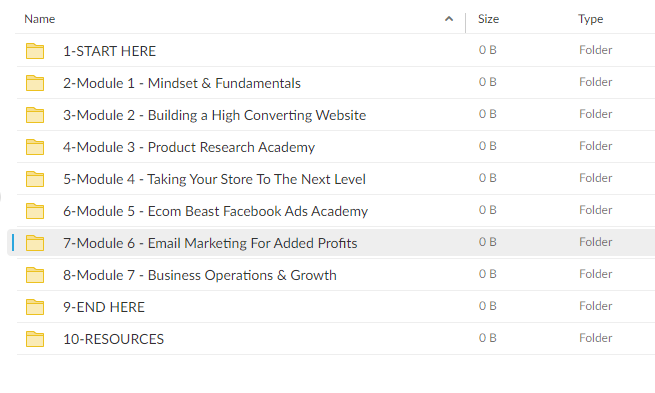Click folder icon beside Building a High Converting Website

pyautogui.click(x=35, y=115)
